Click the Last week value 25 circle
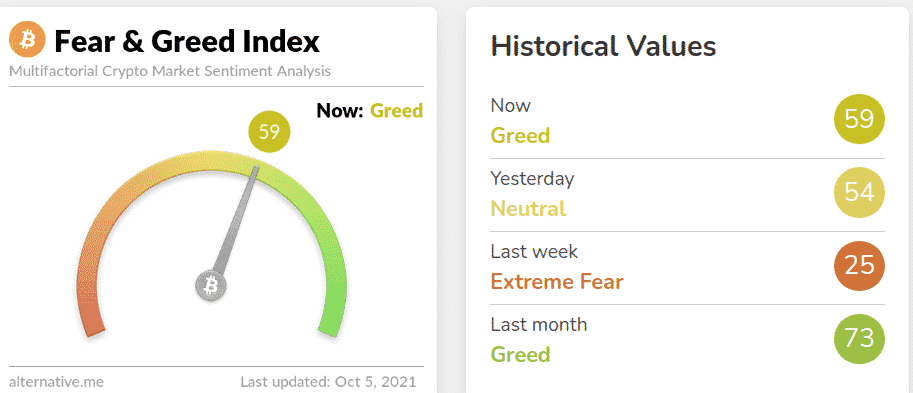The height and width of the screenshot is (393, 913). (x=859, y=266)
